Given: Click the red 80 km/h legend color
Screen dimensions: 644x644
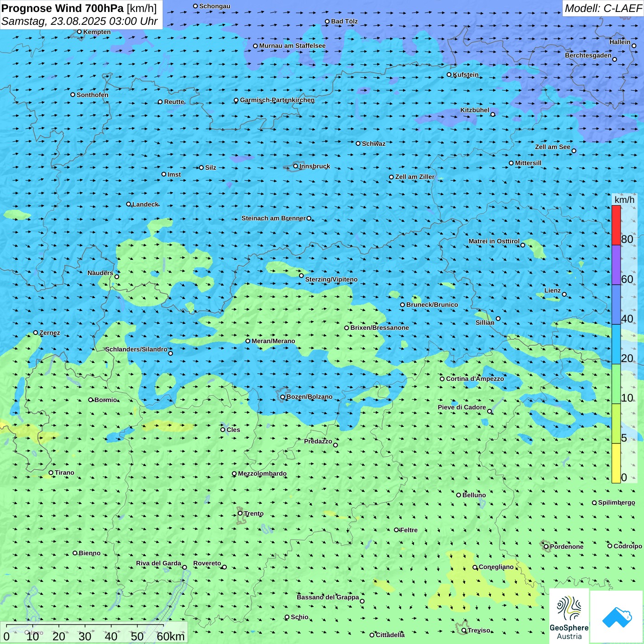Looking at the screenshot, I should pyautogui.click(x=616, y=225).
